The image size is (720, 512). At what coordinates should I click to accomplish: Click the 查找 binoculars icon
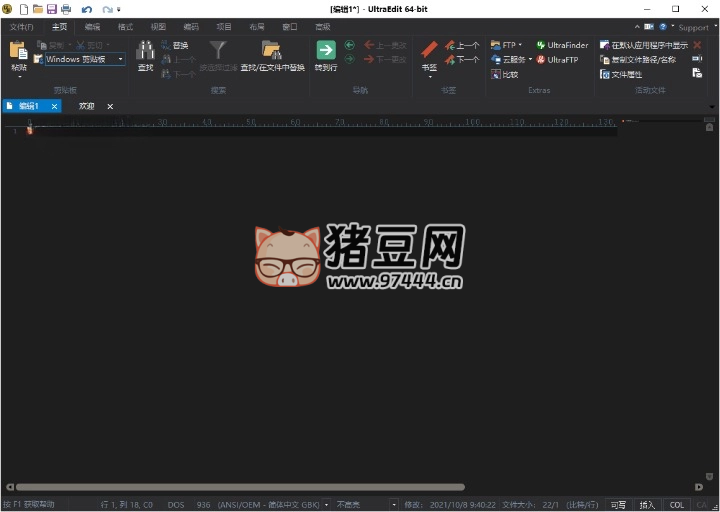146,51
